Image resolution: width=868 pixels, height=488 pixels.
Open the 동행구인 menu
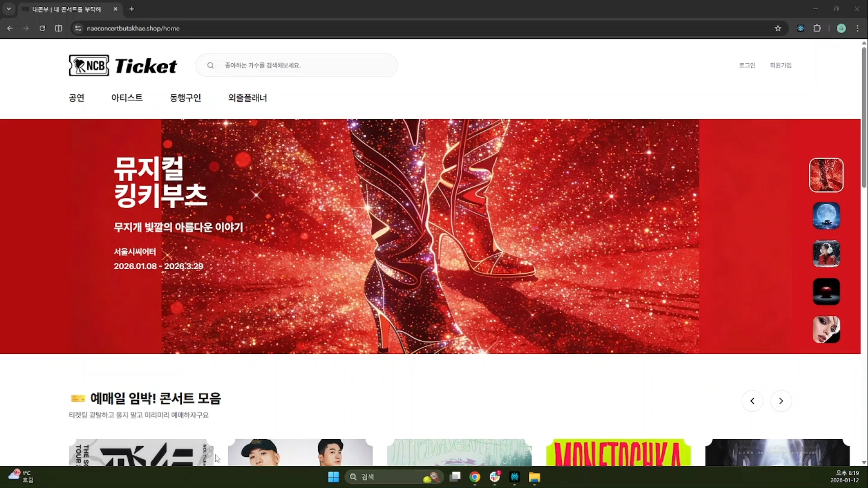185,98
